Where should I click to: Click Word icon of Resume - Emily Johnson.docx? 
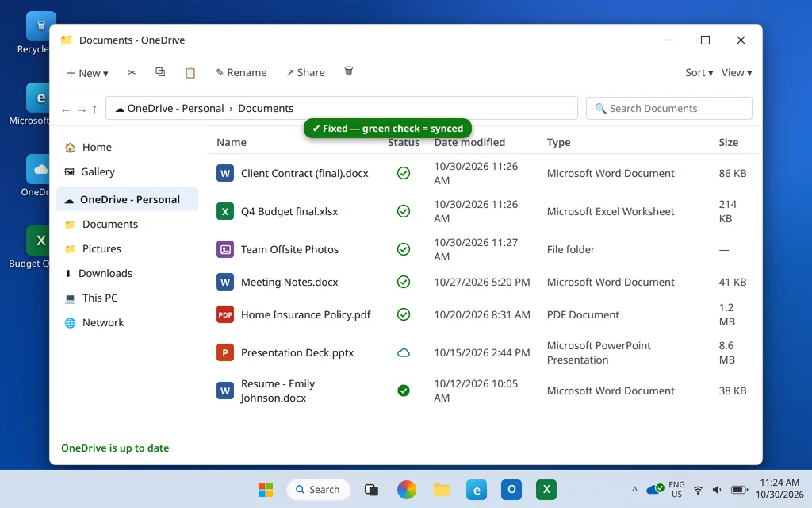tap(224, 391)
